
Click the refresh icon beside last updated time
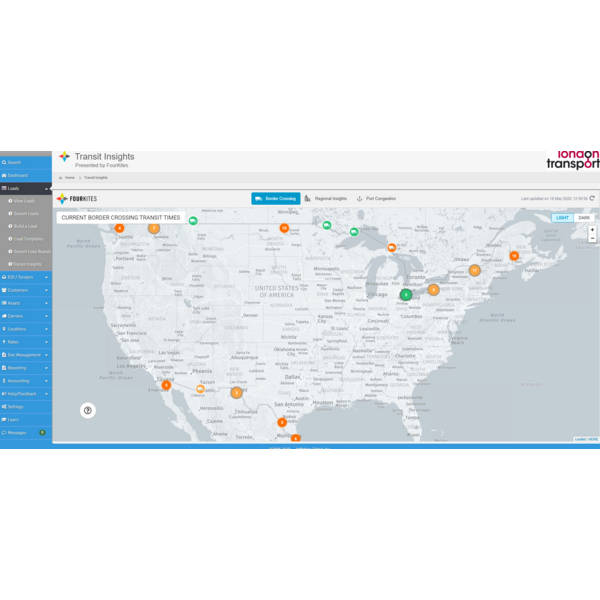coord(592,198)
